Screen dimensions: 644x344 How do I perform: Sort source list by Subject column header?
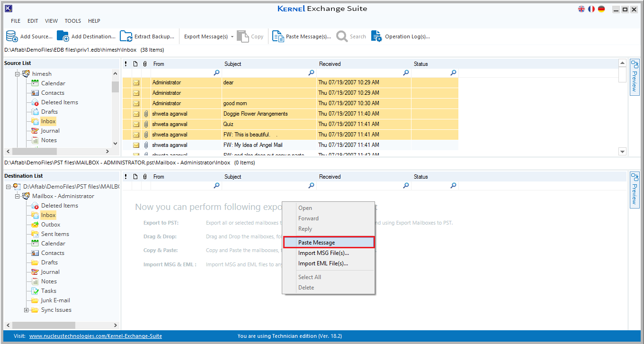(x=269, y=64)
